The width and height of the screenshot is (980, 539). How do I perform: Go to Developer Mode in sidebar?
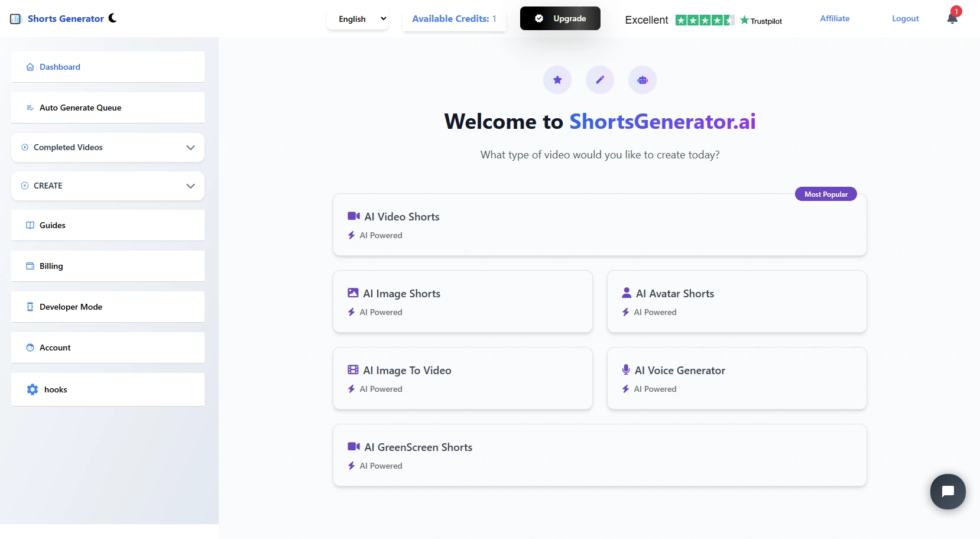tap(108, 307)
